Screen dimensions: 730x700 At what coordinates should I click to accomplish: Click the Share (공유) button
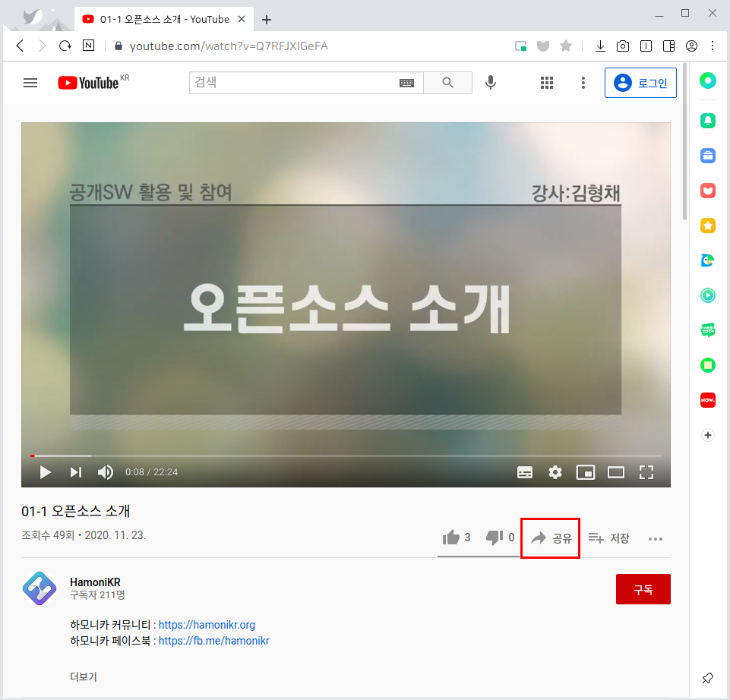point(551,538)
